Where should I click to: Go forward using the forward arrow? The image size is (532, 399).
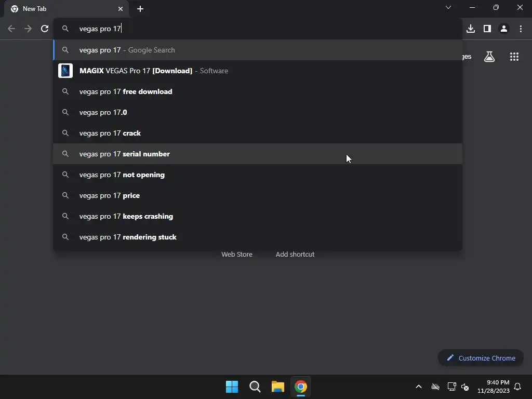click(28, 29)
